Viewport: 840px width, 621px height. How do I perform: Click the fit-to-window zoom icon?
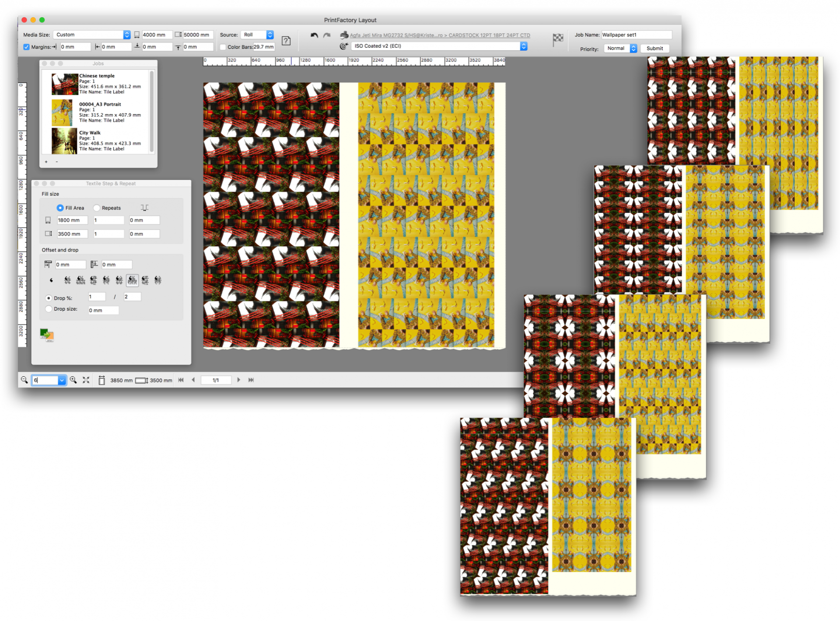point(86,380)
